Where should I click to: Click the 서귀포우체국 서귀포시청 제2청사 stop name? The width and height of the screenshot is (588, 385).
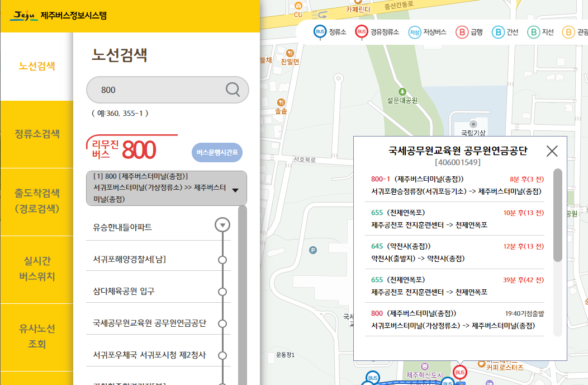click(x=149, y=355)
